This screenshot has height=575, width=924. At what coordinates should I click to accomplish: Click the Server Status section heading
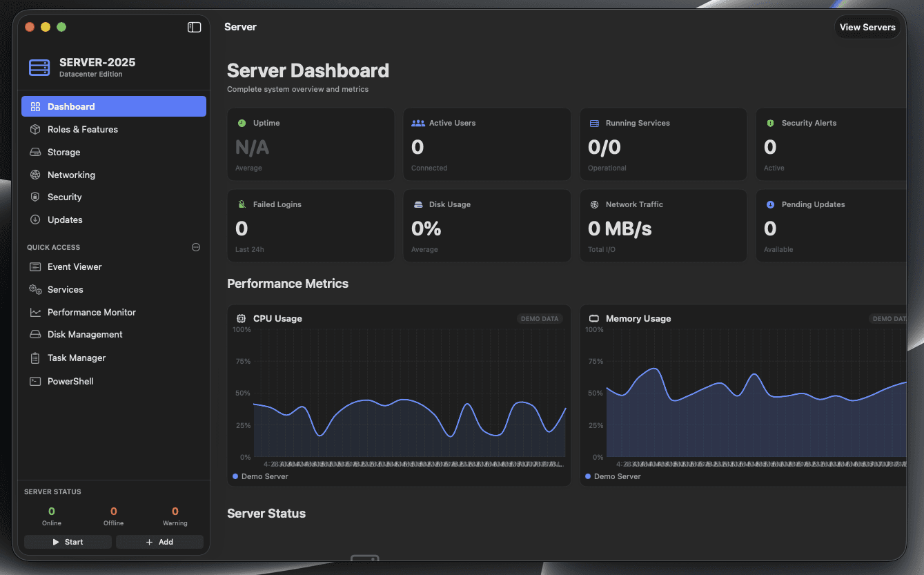266,514
